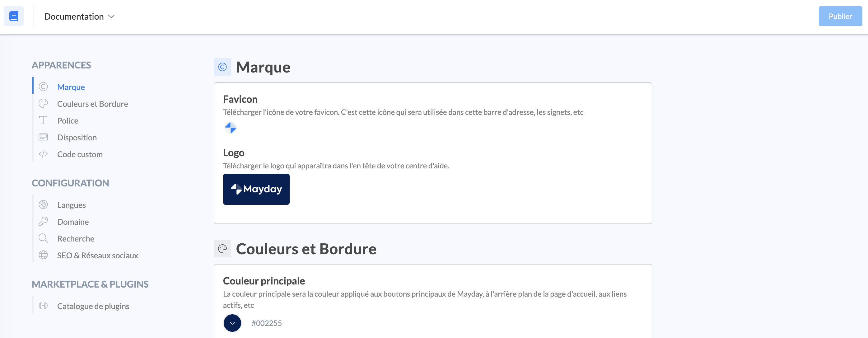
Task: Open Code custom via the code icon
Action: coord(43,154)
